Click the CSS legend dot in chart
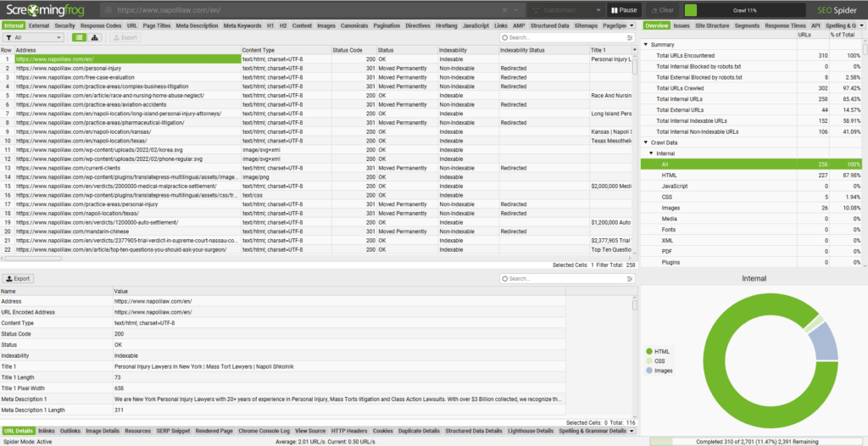 pos(648,360)
